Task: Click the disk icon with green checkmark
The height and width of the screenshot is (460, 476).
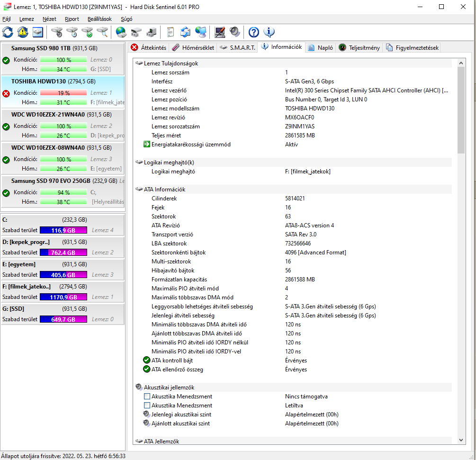Action: 88,32
